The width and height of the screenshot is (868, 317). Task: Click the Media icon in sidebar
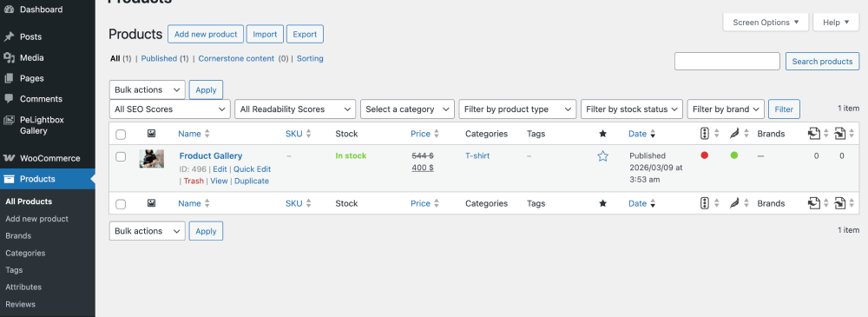(9, 57)
